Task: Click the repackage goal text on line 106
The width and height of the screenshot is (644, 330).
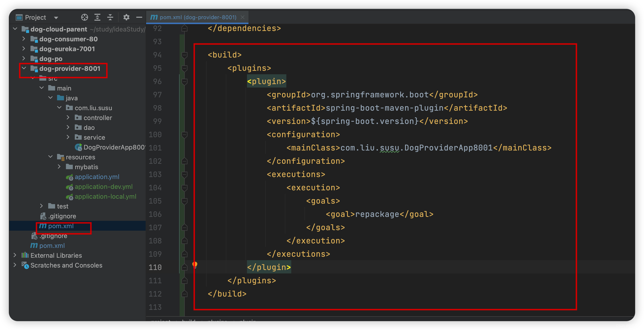Action: click(377, 214)
